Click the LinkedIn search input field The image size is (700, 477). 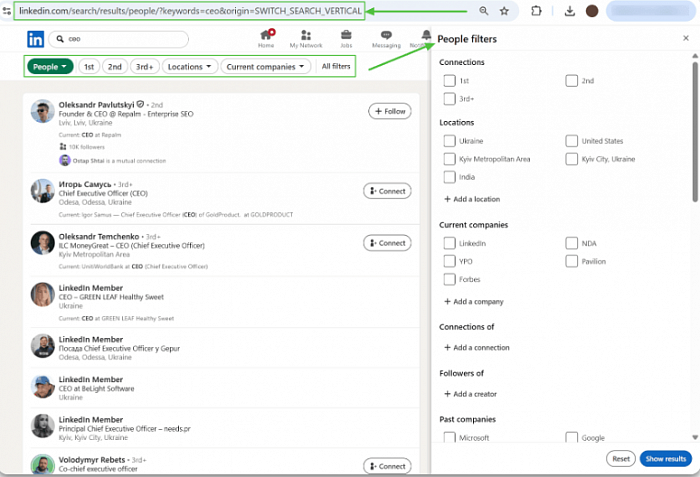pyautogui.click(x=118, y=39)
